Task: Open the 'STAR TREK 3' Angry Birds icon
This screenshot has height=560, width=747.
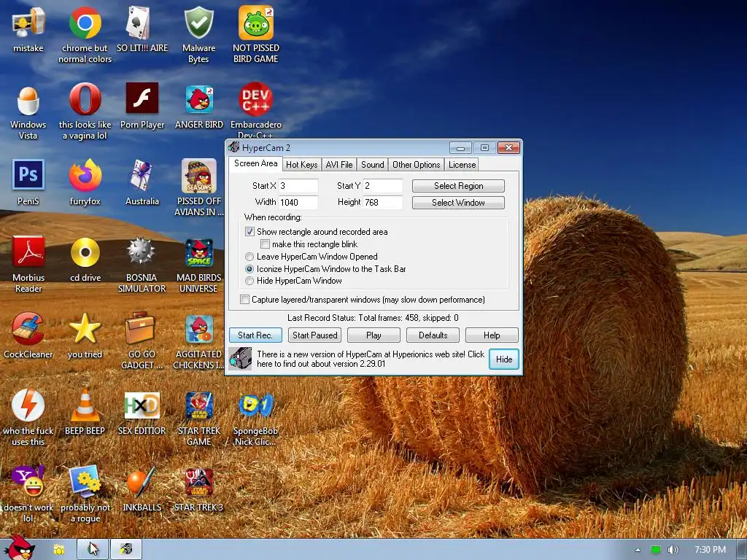Action: [198, 482]
